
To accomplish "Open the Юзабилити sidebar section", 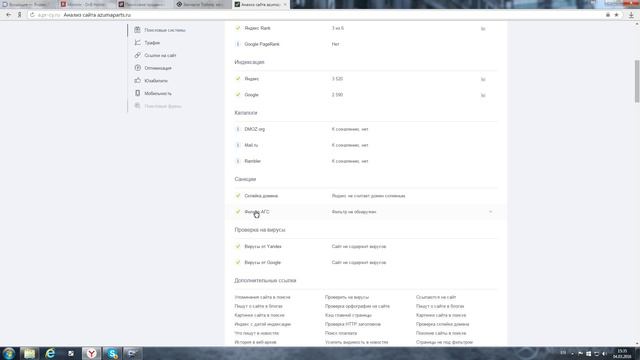I will click(156, 80).
